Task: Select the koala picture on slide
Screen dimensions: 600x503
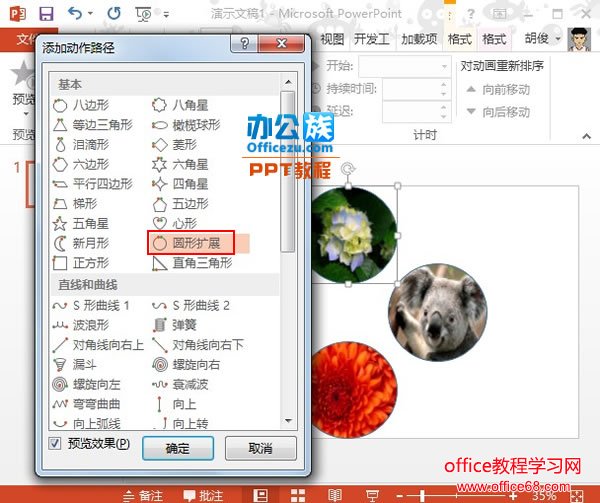Action: coord(438,313)
